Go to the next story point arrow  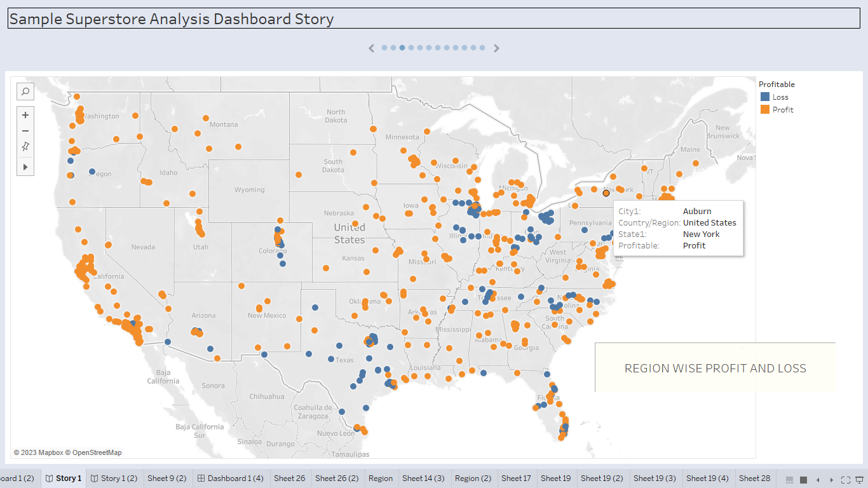(x=497, y=48)
